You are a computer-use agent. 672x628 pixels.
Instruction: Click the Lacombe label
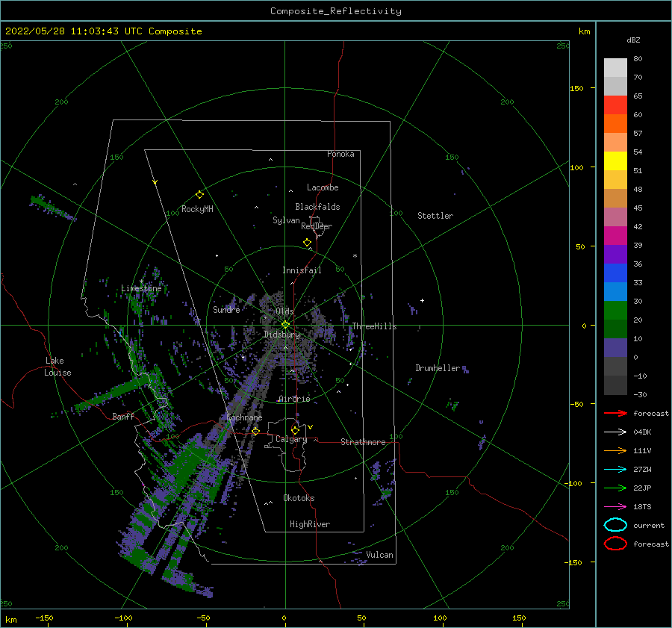pyautogui.click(x=323, y=187)
